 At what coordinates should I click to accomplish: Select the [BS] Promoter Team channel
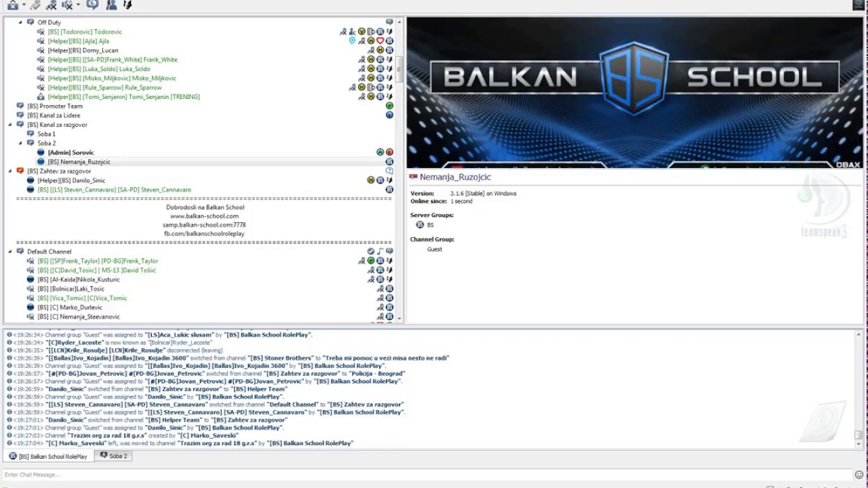(55, 106)
